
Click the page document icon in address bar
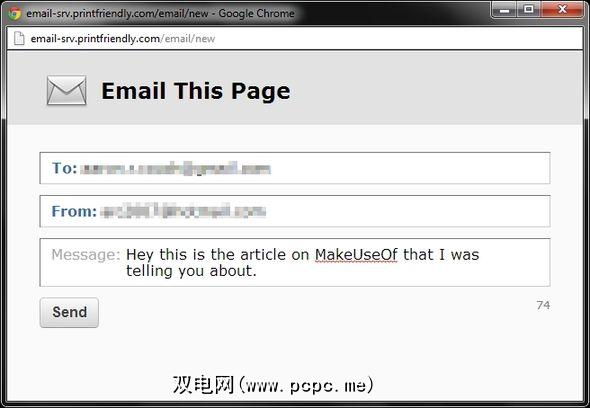tap(19, 38)
